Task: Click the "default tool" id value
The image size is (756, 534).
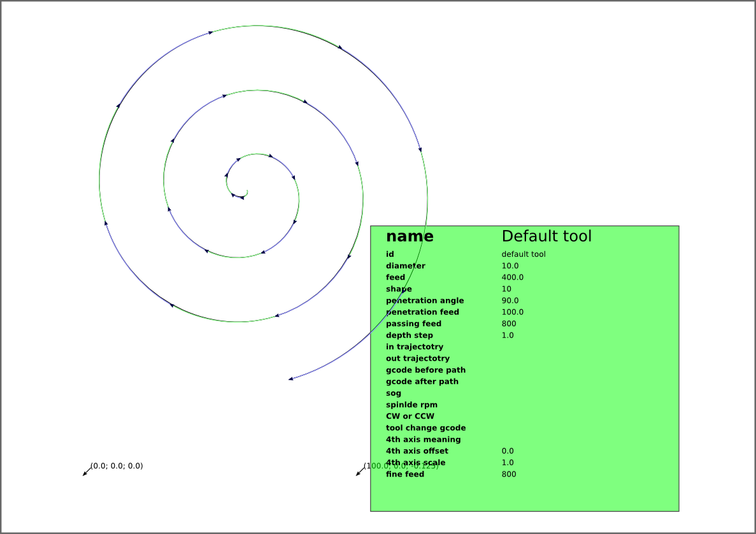Action: [x=524, y=254]
